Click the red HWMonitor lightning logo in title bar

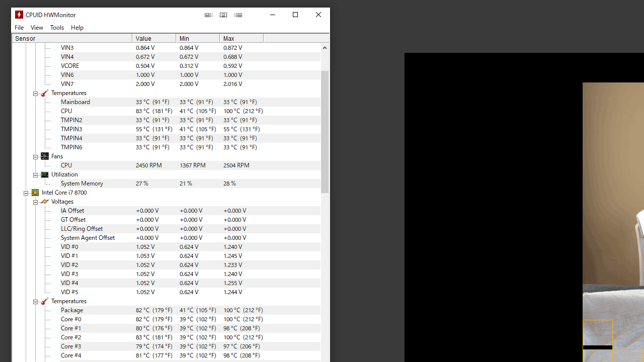tap(19, 15)
